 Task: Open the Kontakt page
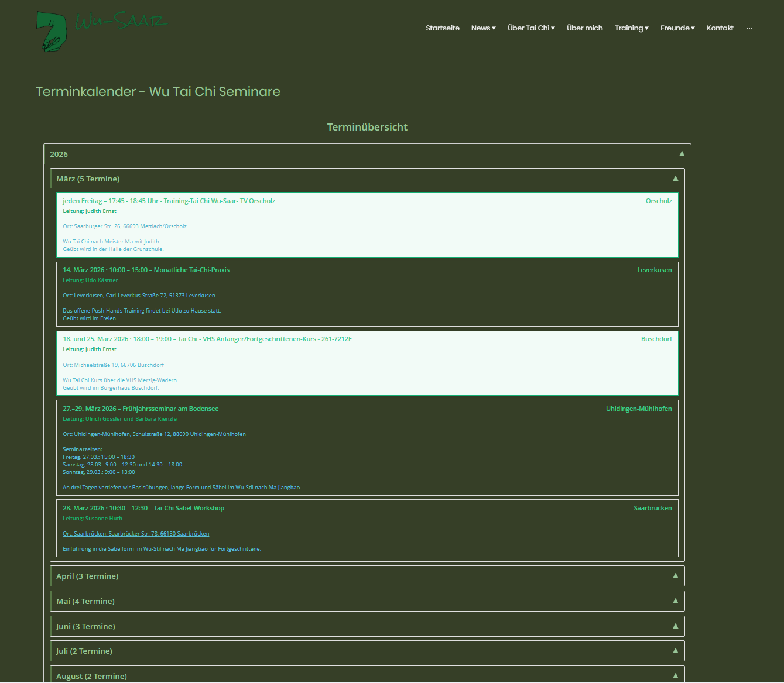tap(720, 28)
